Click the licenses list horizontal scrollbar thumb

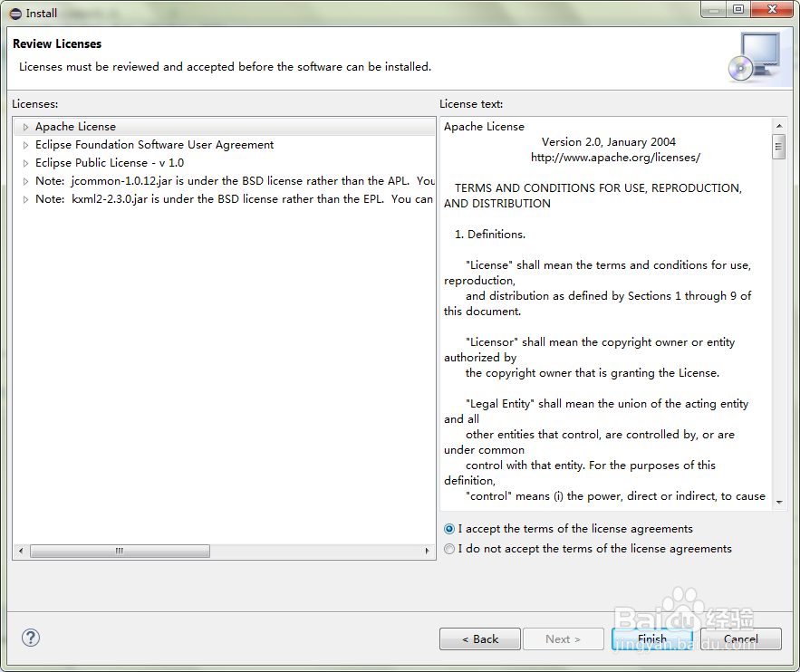click(x=120, y=551)
